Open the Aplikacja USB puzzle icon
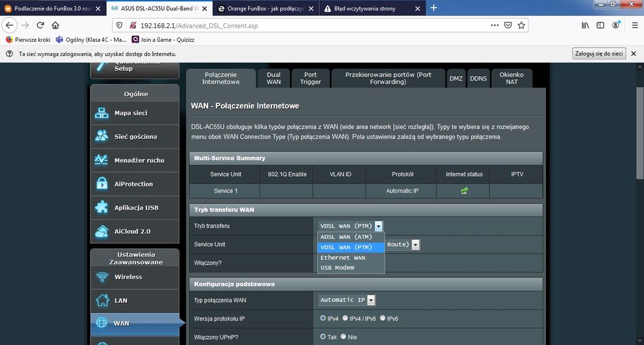This screenshot has width=644, height=345. point(101,208)
